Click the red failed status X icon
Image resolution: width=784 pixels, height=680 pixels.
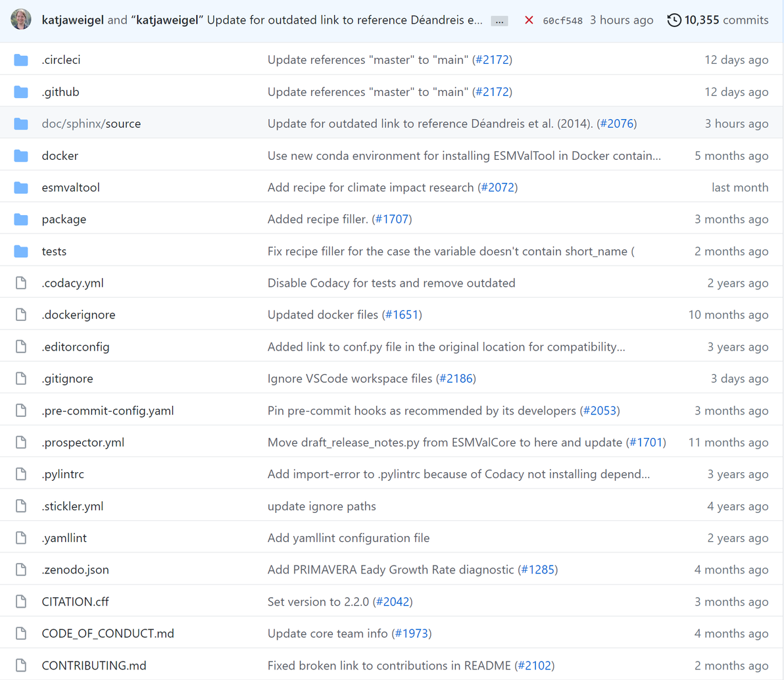(x=529, y=20)
